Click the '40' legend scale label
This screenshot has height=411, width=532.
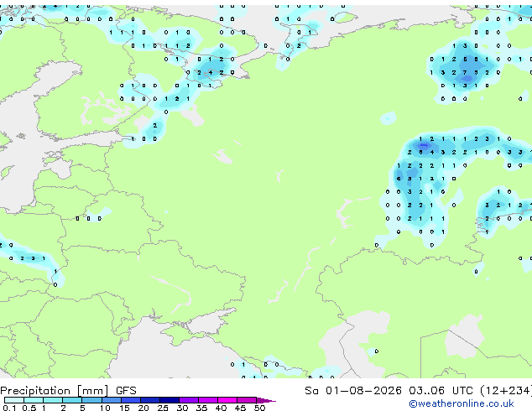point(221,408)
